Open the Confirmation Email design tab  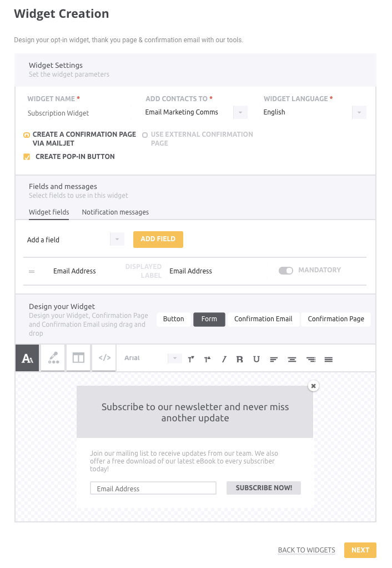pos(263,319)
